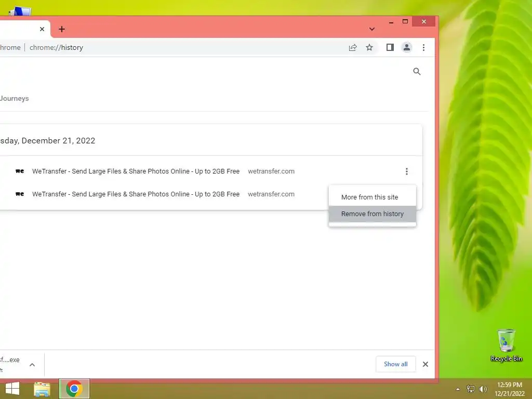Click WeTransfer favicon on first entry

tap(20, 171)
